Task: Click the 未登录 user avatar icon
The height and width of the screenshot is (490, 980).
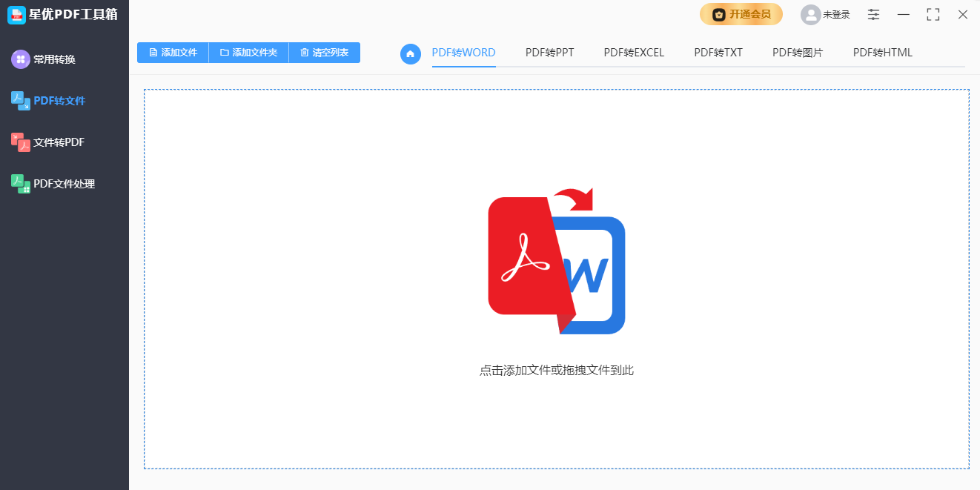Action: [810, 14]
